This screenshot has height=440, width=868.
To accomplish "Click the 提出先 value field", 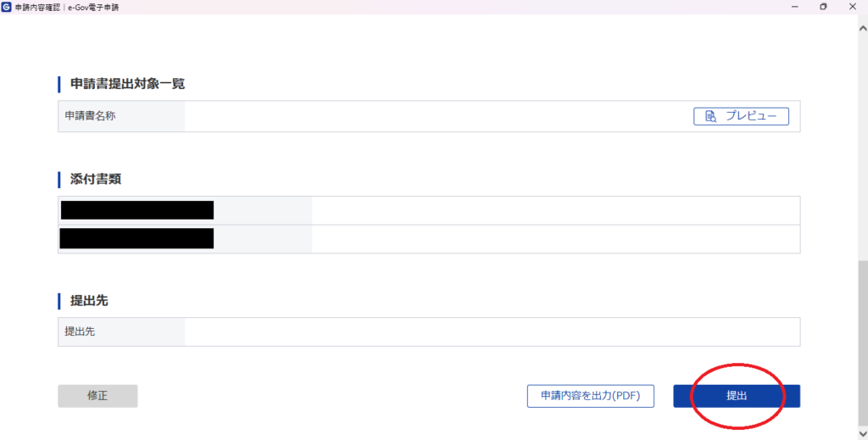I will [492, 331].
